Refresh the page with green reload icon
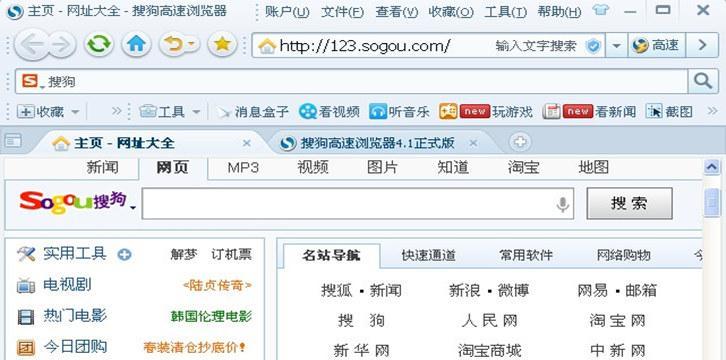 (98, 44)
